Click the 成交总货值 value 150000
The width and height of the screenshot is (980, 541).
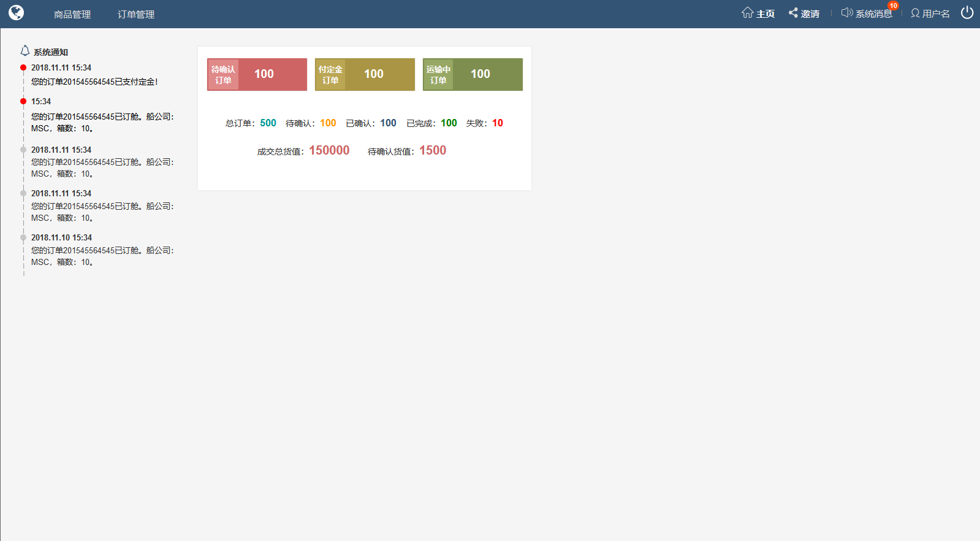click(x=329, y=151)
